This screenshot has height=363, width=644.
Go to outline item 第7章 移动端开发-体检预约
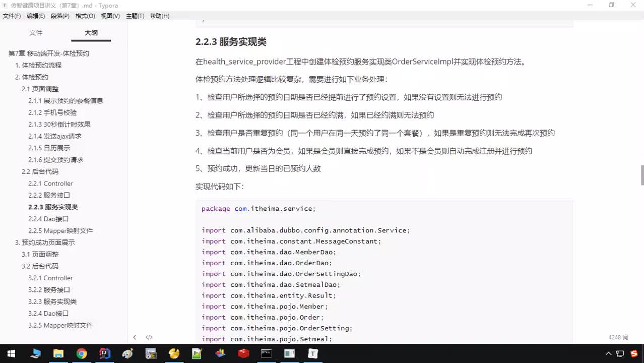click(x=49, y=53)
